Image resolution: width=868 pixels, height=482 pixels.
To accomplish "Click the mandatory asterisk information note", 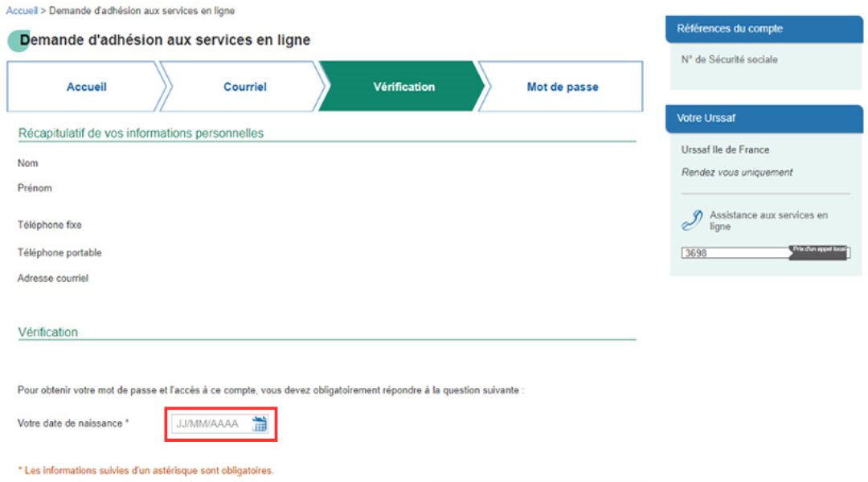I will (x=145, y=471).
